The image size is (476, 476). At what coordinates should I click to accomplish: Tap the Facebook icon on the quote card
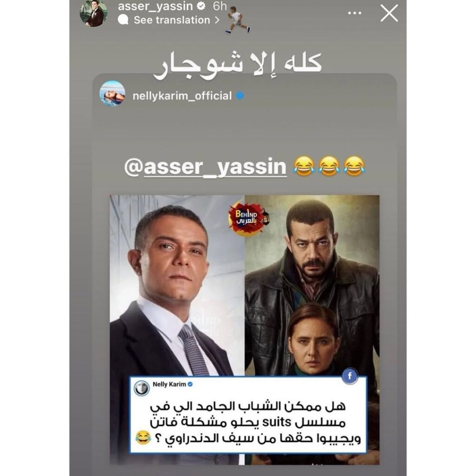click(350, 376)
